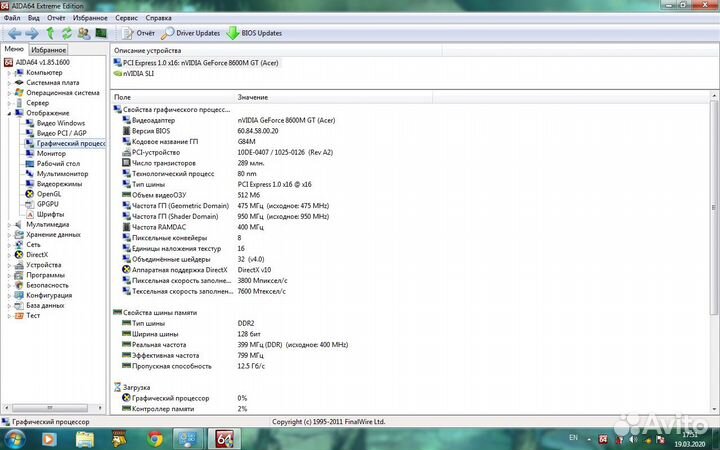Expand the DirectX tree node
The image size is (720, 450).
pyautogui.click(x=9, y=255)
